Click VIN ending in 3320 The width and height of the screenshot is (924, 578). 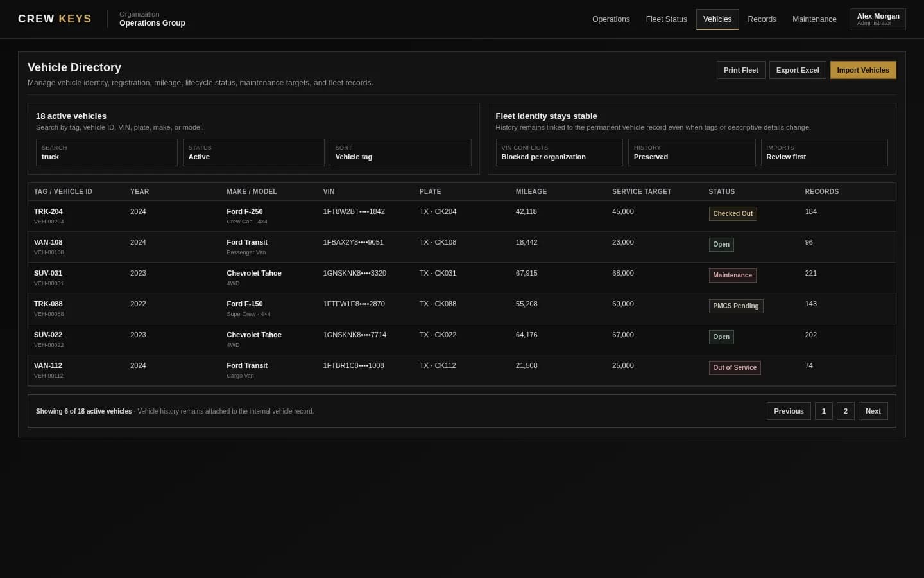[354, 273]
